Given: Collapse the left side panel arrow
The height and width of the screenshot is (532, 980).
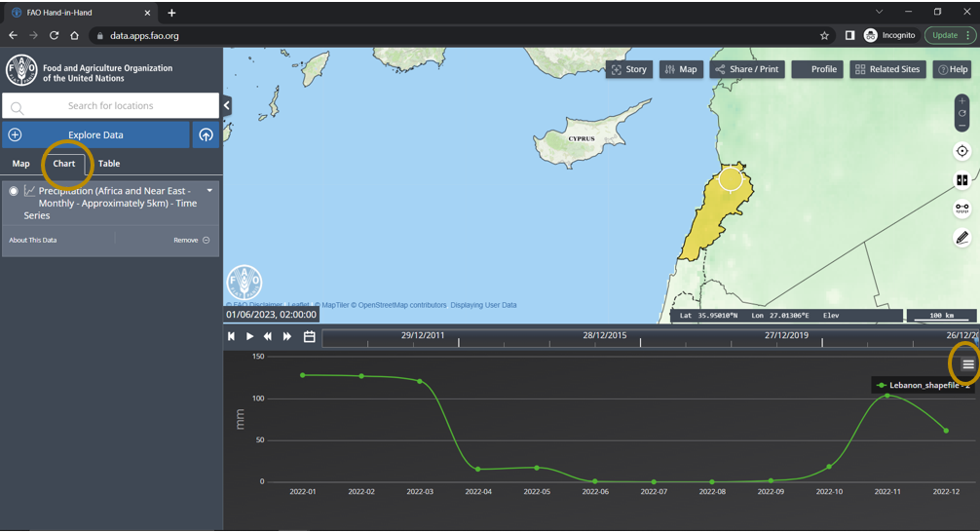Looking at the screenshot, I should coord(226,105).
